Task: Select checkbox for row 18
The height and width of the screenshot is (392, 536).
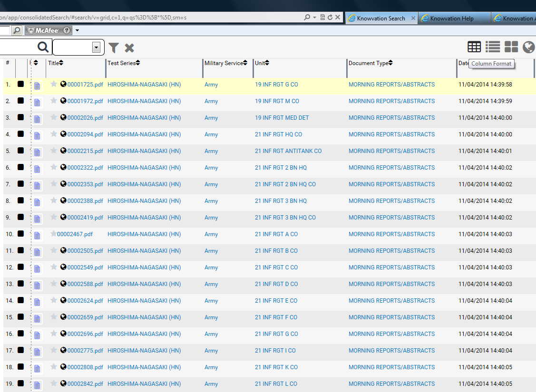Action: point(20,367)
